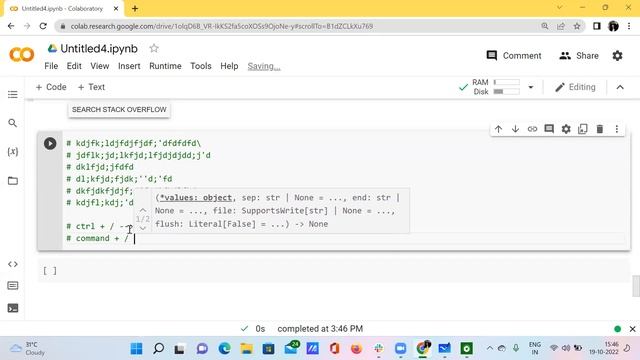Open the code snippets panel

pyautogui.click(x=13, y=264)
